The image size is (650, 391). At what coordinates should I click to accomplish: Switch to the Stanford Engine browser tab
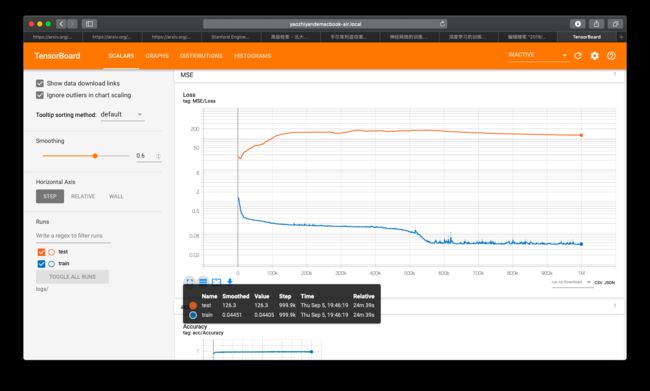[230, 37]
